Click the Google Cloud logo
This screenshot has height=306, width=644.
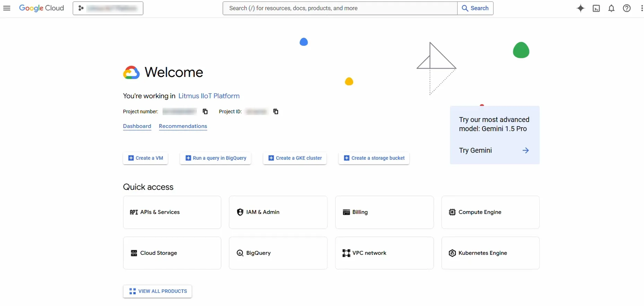pos(42,8)
